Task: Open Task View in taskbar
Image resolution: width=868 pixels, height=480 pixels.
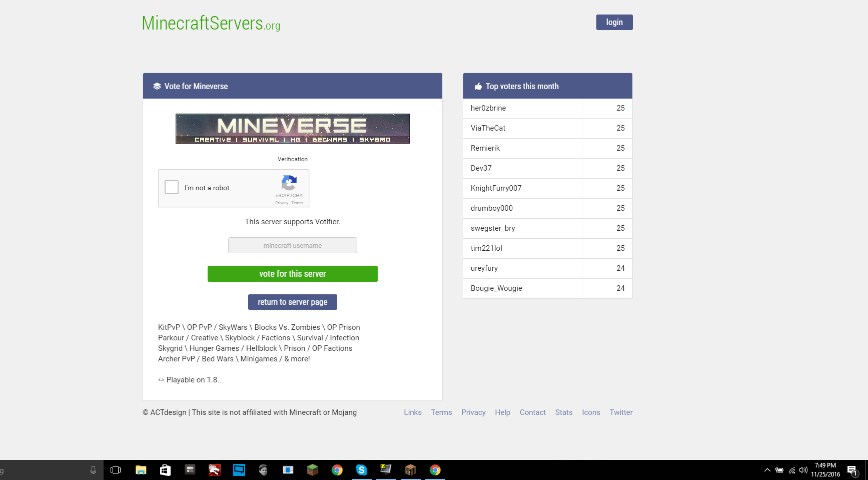Action: click(x=116, y=470)
